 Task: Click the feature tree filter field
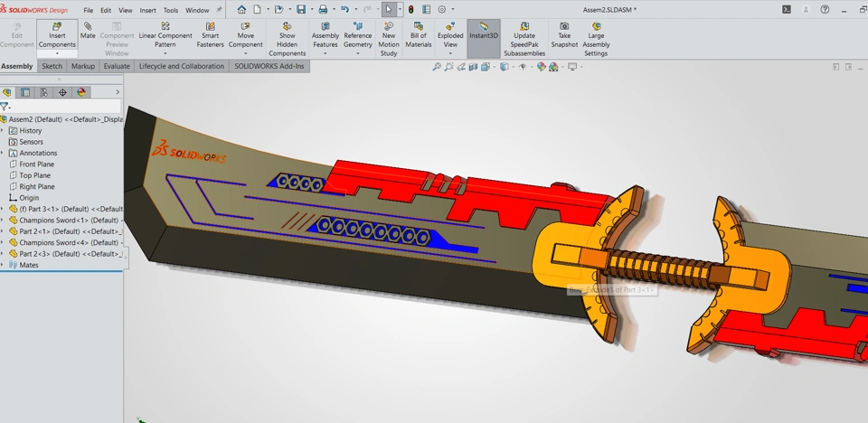(61, 107)
